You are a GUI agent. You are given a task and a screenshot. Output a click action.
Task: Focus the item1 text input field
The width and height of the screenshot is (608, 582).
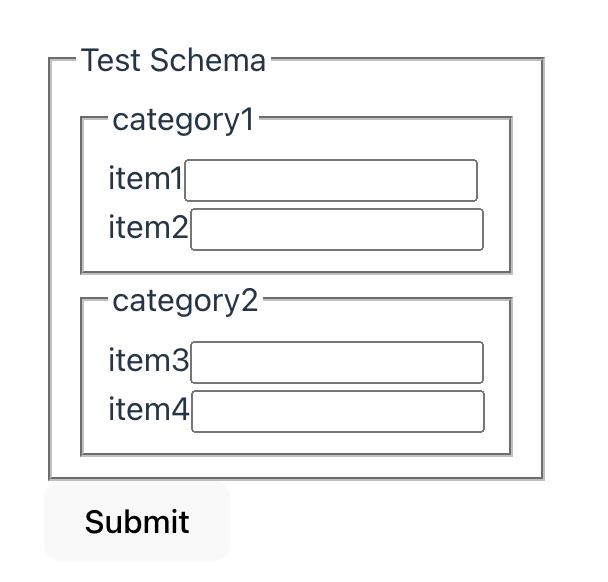331,181
